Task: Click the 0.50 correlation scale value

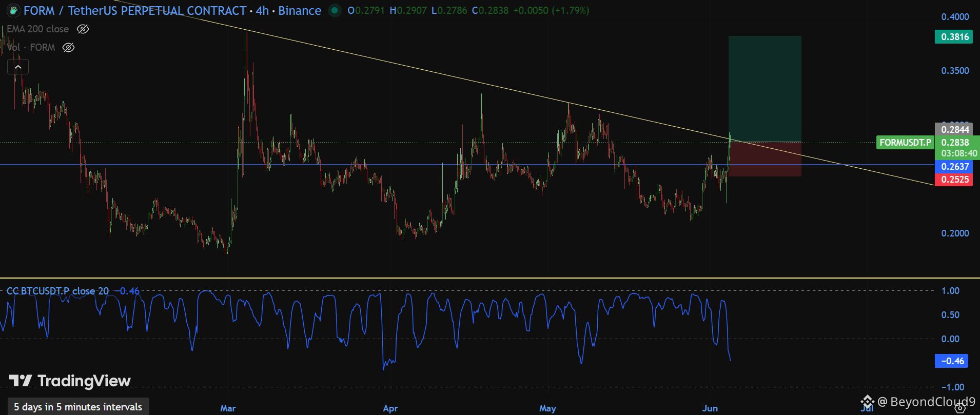Action: tap(950, 315)
